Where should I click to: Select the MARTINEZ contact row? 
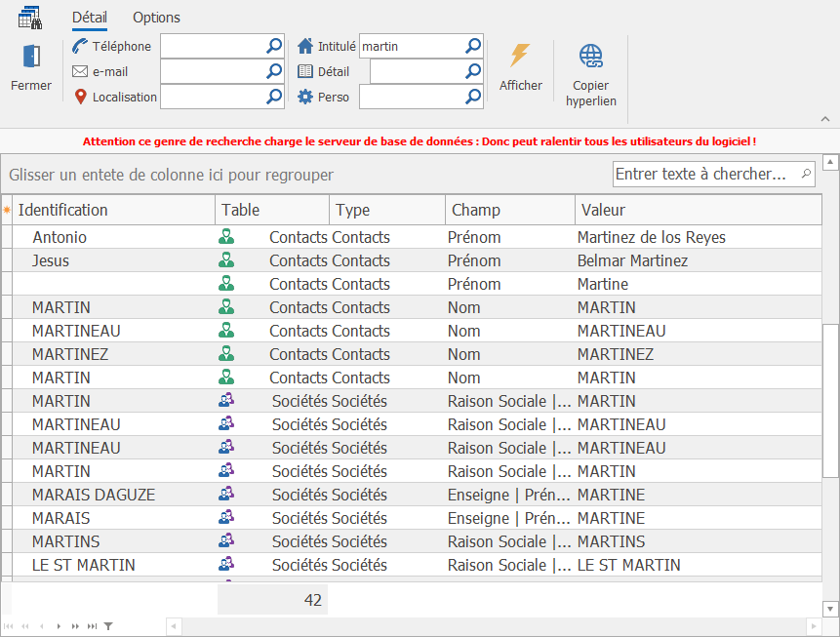[x=70, y=354]
